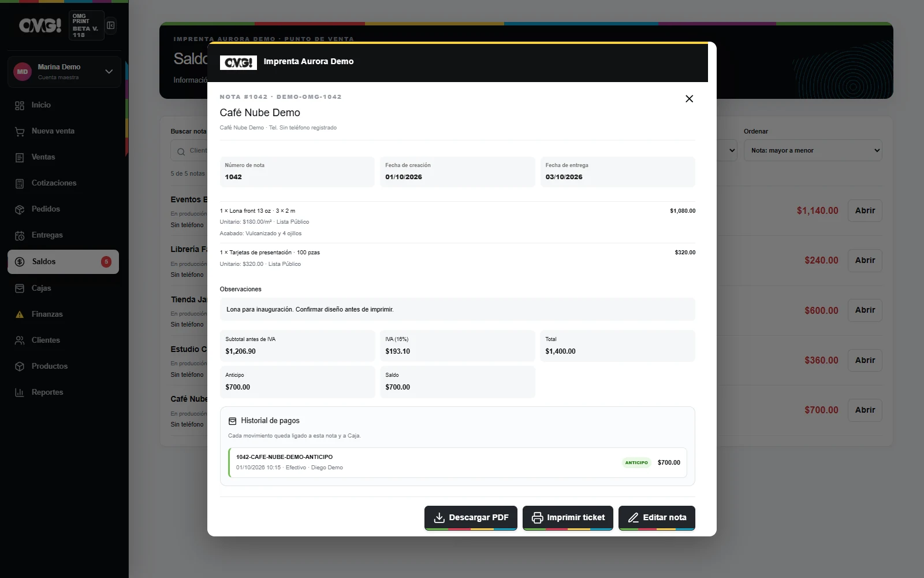Click the MD avatar
Screen dimensions: 924x578
[x=23, y=72]
